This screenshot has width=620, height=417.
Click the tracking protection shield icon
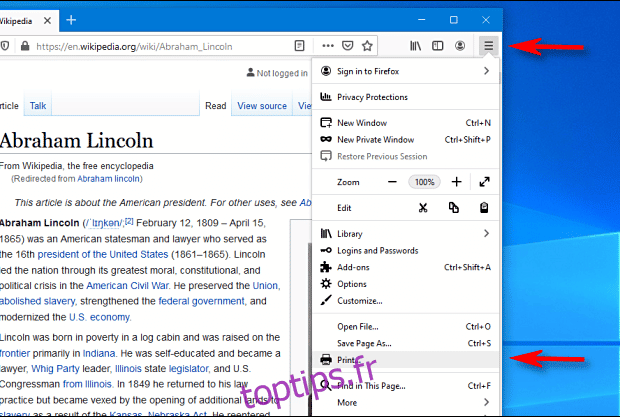[x=5, y=46]
